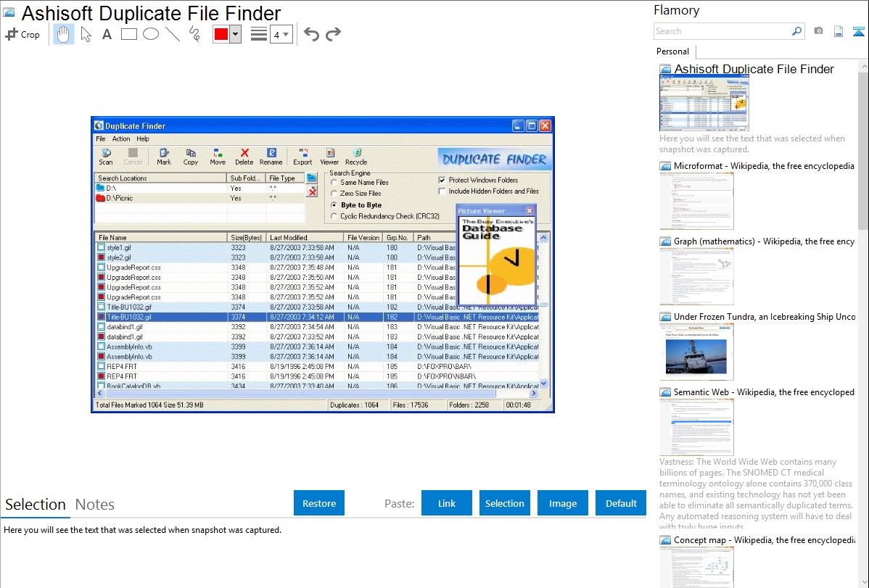The image size is (869, 588).
Task: Click the camera snapshot icon
Action: tap(818, 31)
